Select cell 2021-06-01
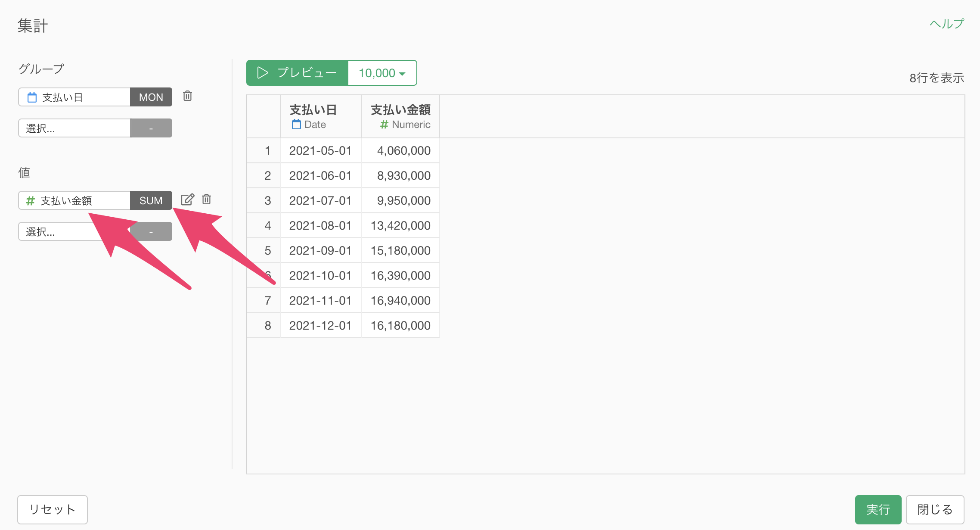 pos(321,175)
